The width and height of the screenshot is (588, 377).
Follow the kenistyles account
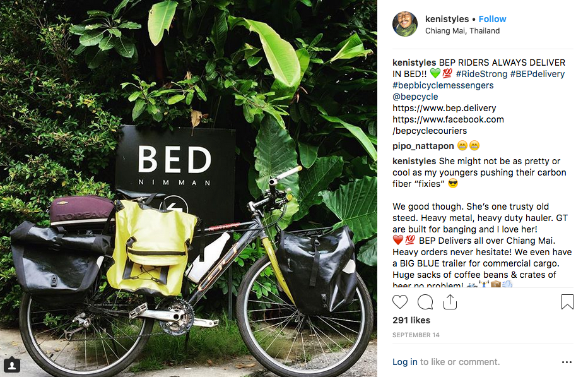point(492,19)
